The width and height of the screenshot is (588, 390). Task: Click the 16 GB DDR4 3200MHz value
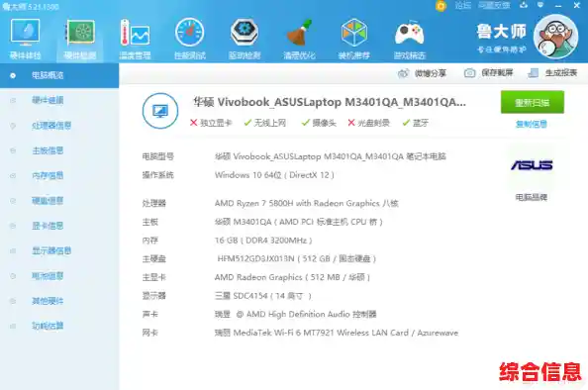[x=263, y=241]
